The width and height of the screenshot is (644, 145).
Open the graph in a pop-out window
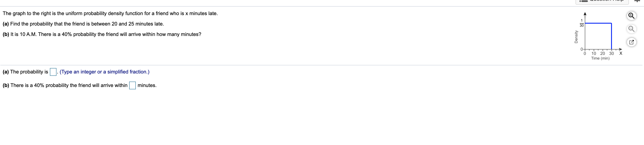(x=631, y=42)
